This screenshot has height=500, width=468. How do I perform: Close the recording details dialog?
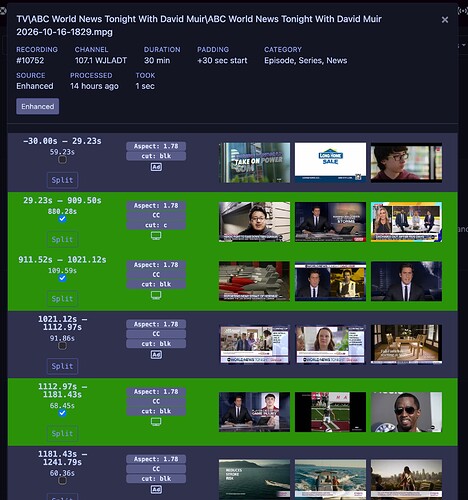point(445,20)
